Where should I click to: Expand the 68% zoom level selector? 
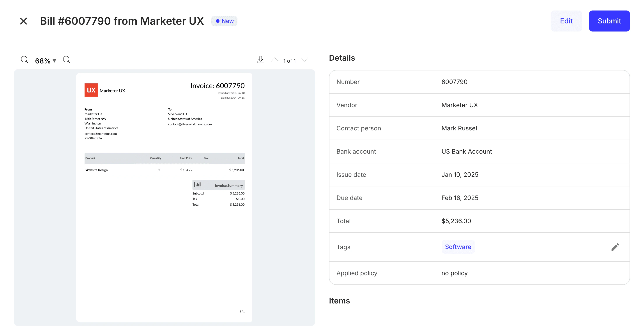(x=45, y=60)
